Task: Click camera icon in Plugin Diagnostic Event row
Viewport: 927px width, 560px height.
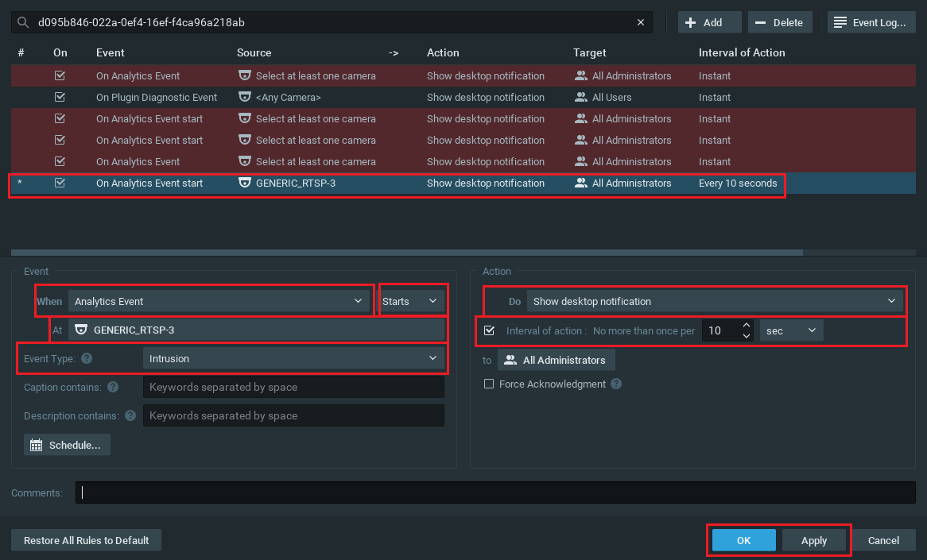Action: pyautogui.click(x=245, y=97)
